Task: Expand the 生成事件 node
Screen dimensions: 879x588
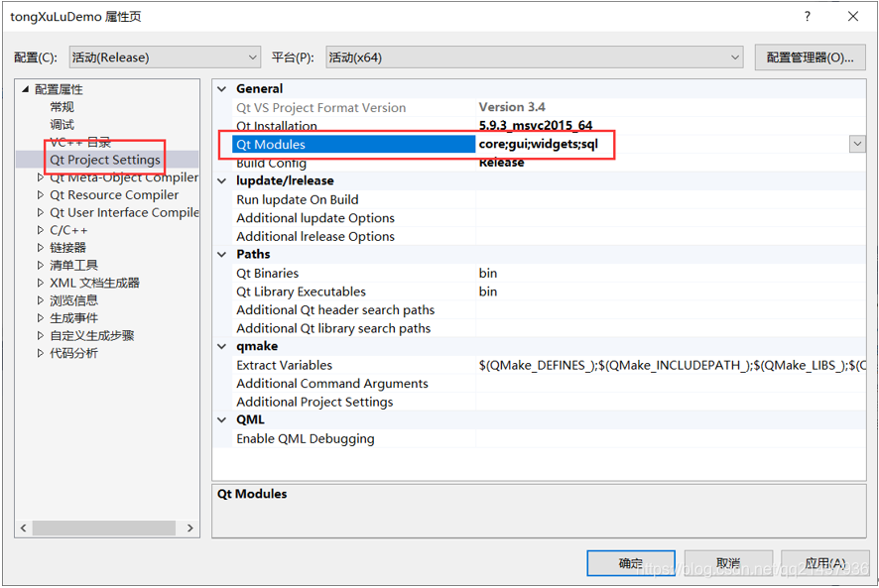Action: (x=41, y=318)
